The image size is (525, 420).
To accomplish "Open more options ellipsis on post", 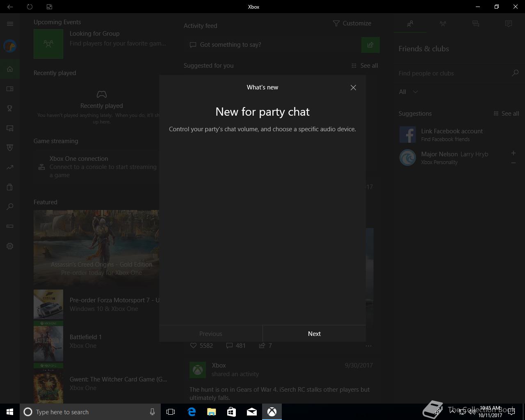I will click(368, 346).
